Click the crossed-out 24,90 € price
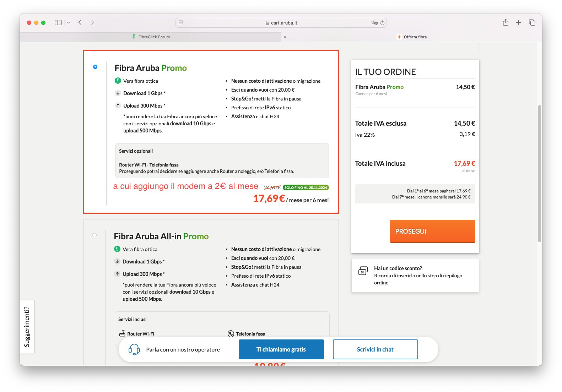The image size is (562, 392). pos(272,187)
